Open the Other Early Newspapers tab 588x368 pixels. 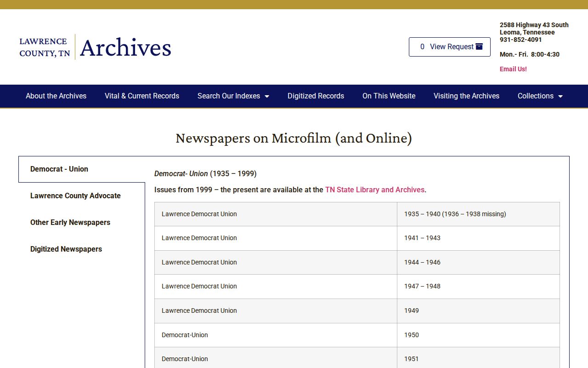click(x=82, y=223)
